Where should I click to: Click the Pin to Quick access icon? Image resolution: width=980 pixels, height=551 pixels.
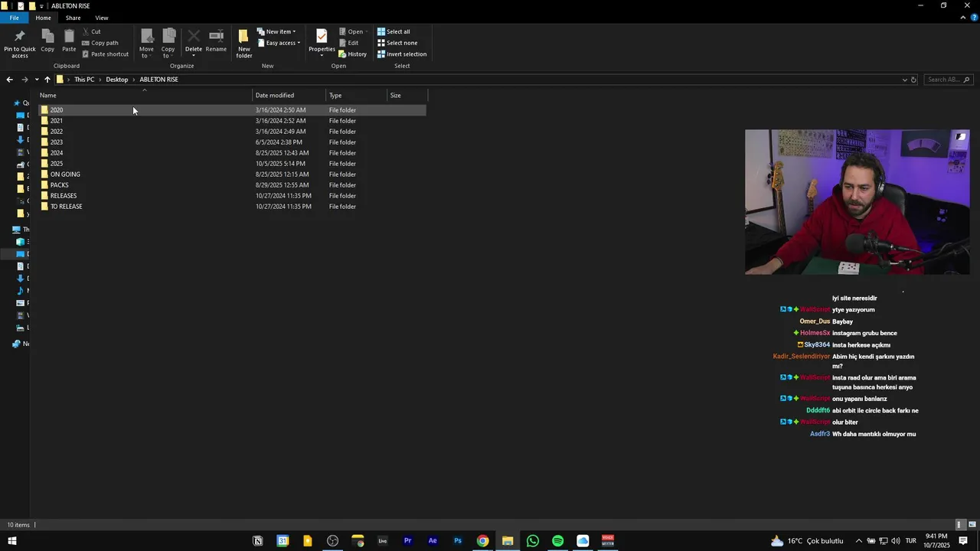[x=20, y=43]
